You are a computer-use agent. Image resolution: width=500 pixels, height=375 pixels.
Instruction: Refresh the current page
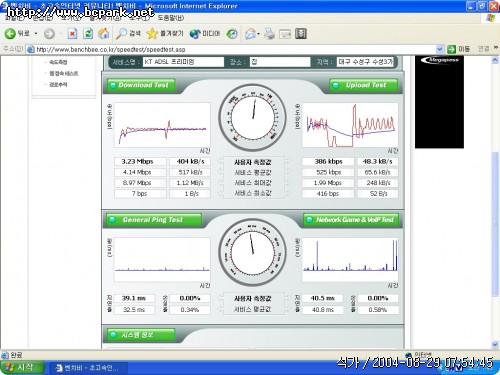(88, 34)
